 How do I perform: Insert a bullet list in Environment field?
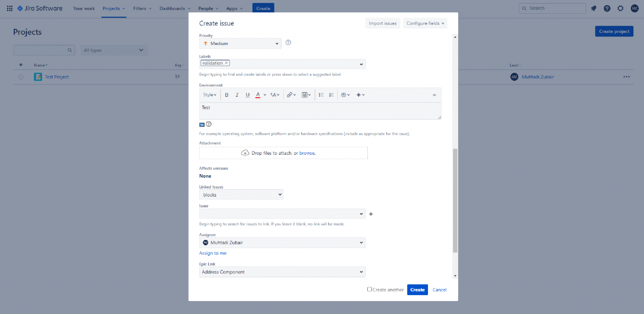[x=321, y=95]
